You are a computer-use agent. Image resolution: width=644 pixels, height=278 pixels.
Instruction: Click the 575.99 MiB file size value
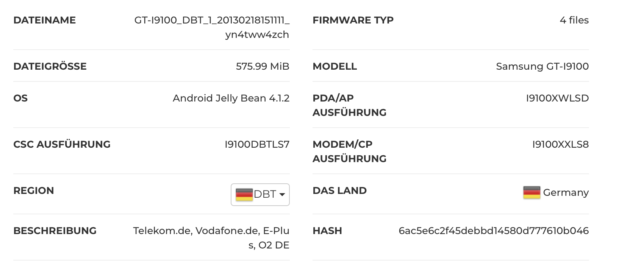(263, 66)
